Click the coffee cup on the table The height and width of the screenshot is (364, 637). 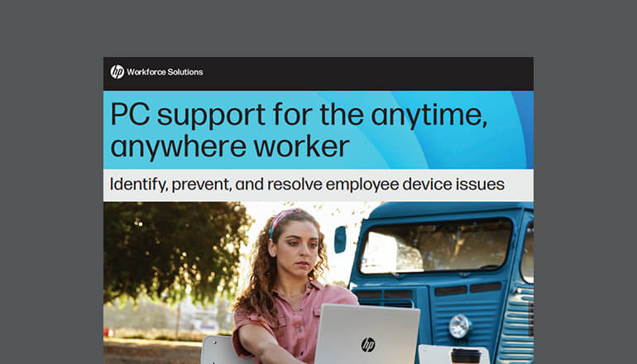[x=466, y=356]
